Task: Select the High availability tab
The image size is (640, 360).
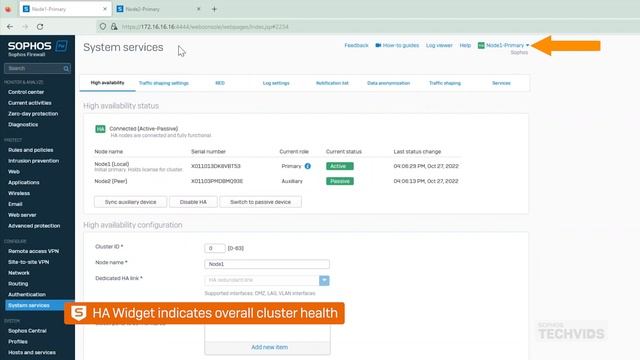Action: click(107, 83)
